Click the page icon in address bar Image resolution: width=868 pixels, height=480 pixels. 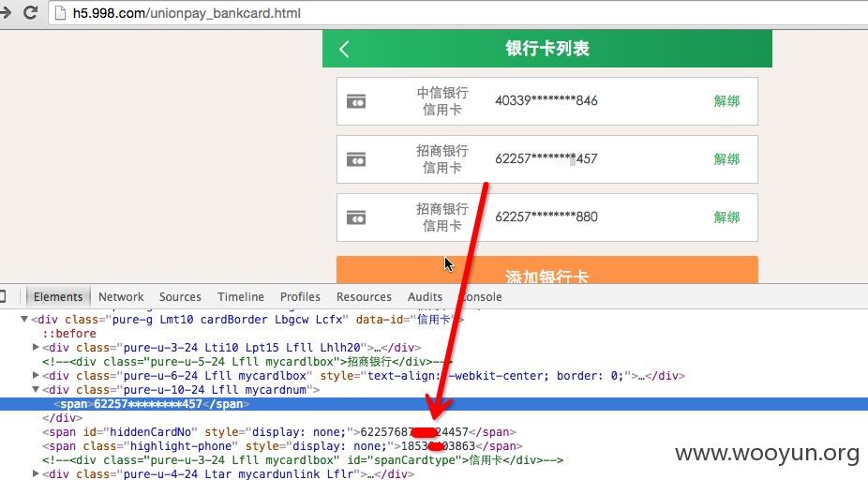coord(60,13)
